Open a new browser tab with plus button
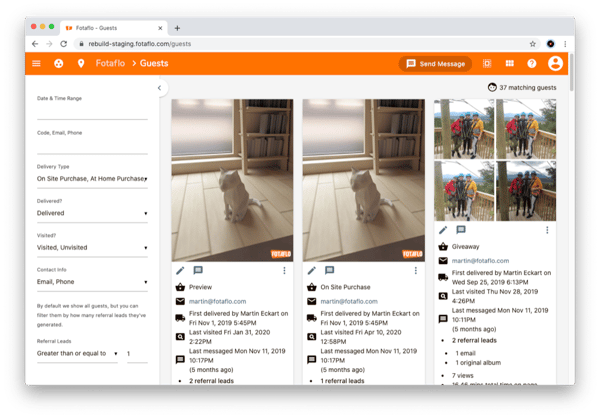The image size is (600, 418). [177, 28]
